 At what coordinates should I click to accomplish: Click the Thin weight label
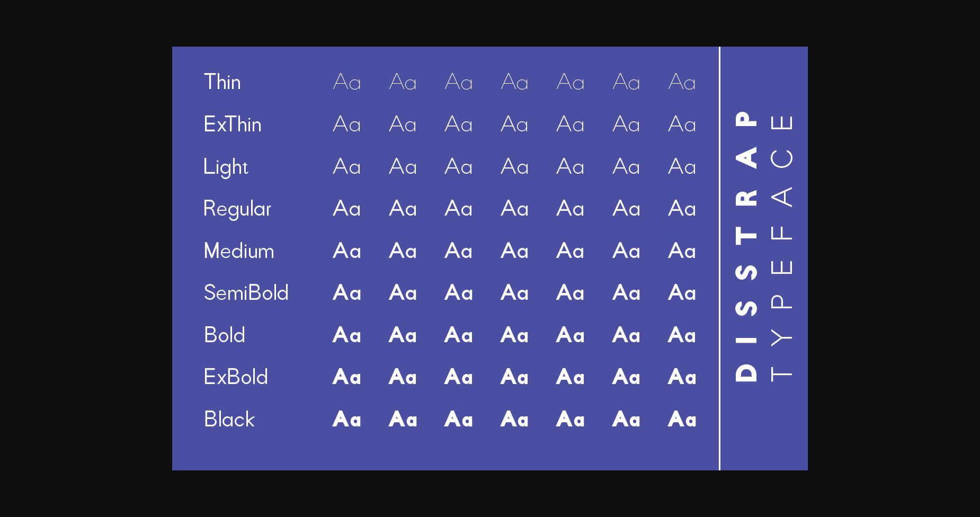[222, 82]
